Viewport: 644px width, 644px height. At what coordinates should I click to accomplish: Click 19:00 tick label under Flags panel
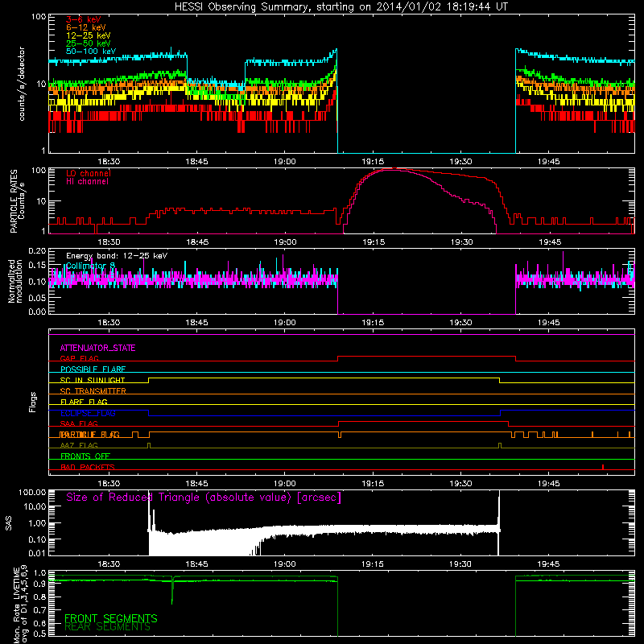285,484
